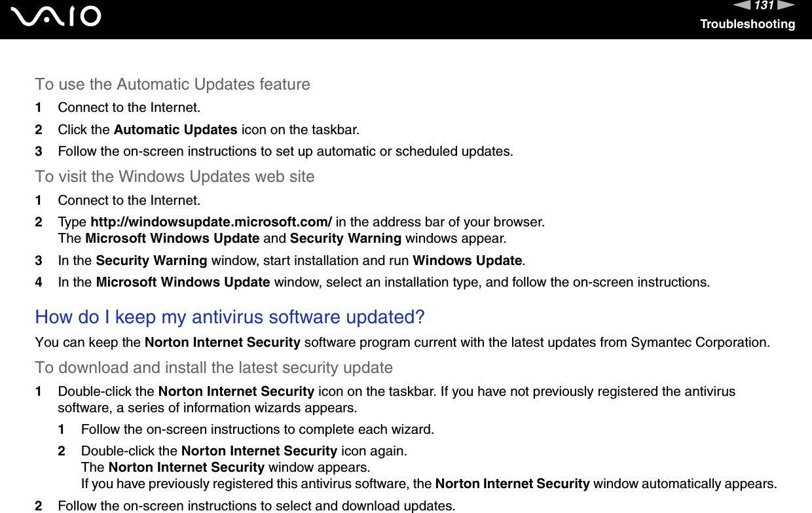Click the final step about selecting and downloading updates
Image resolution: width=812 pixels, height=513 pixels.
pyautogui.click(x=255, y=506)
